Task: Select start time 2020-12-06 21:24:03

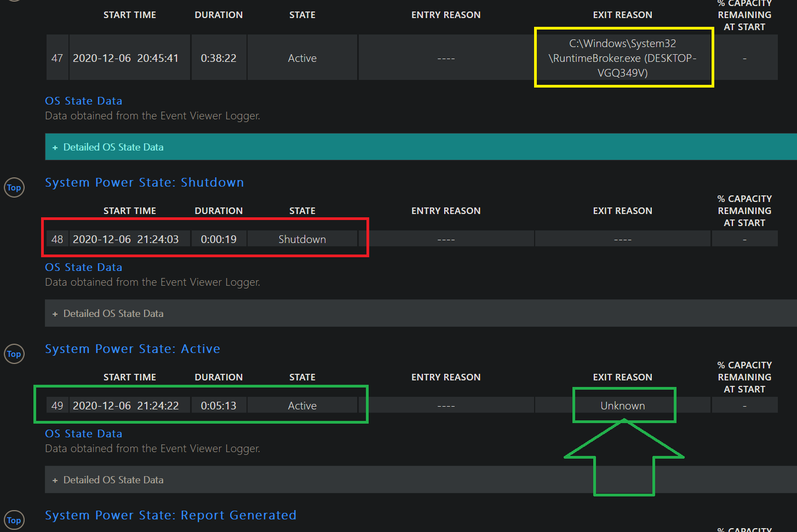Action: click(x=130, y=239)
